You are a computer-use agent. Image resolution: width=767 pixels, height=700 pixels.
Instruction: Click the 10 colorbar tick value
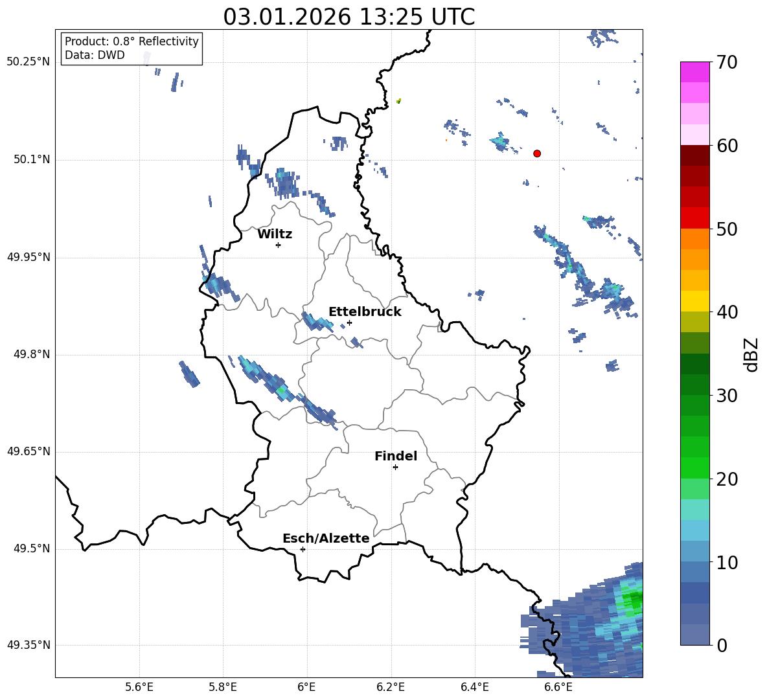(x=727, y=562)
